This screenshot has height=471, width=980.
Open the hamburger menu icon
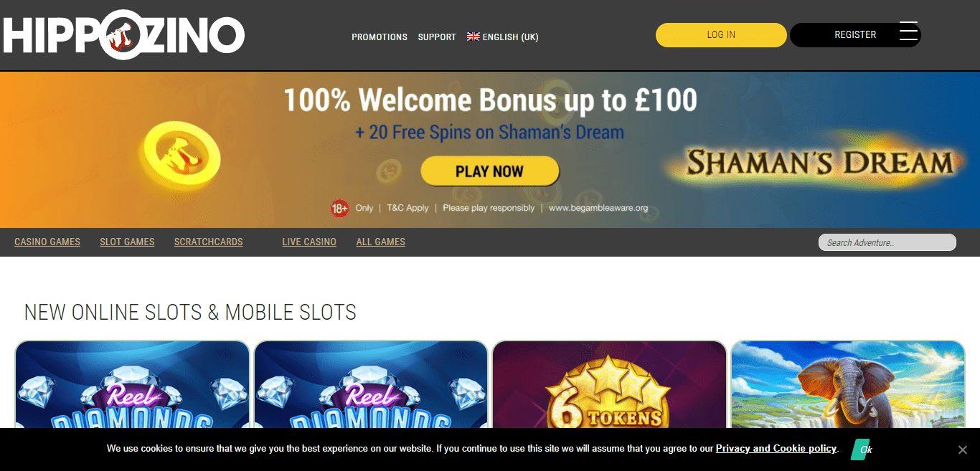coord(908,31)
